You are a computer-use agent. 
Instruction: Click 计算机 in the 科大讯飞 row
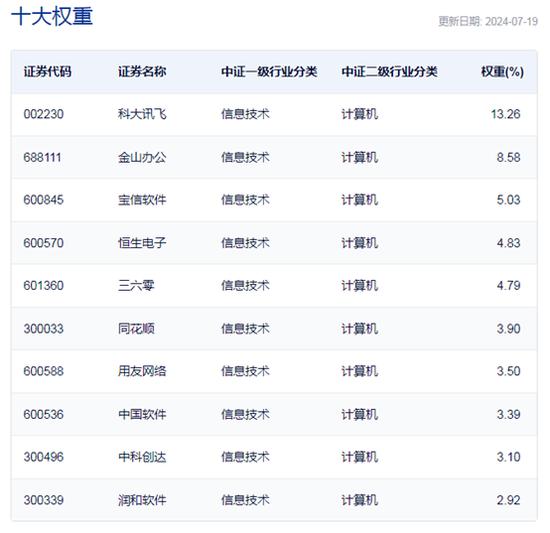point(360,114)
